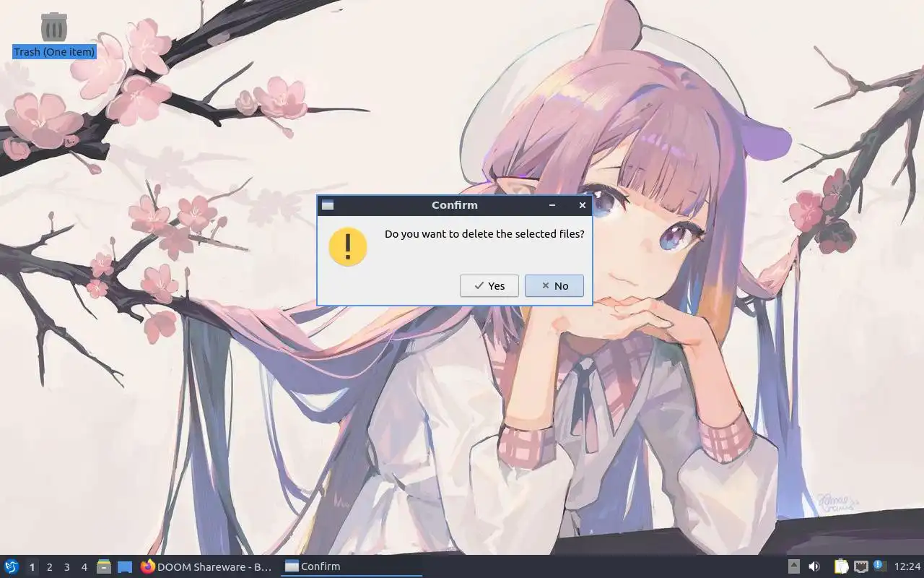Screen dimensions: 924x578
Task: Switch to workspace 1
Action: [x=32, y=567]
